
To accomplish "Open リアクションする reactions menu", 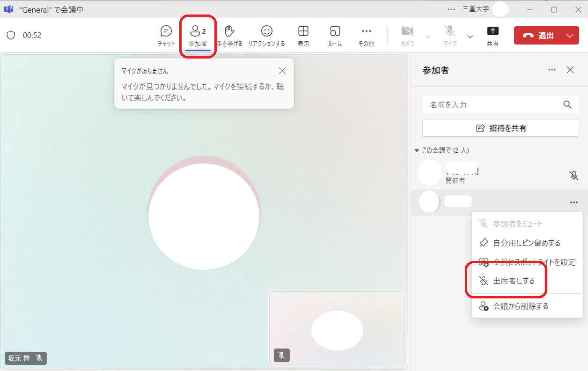I will (266, 36).
